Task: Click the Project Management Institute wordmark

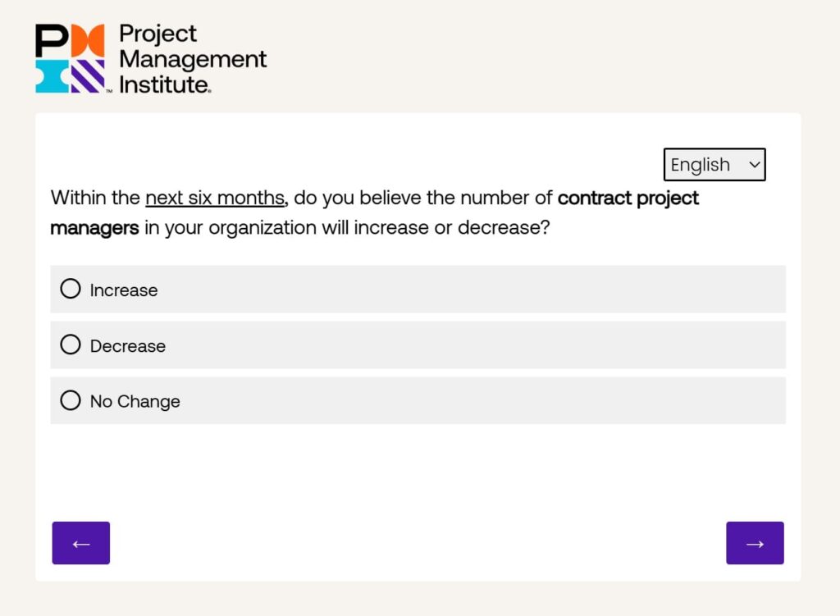Action: tap(192, 58)
